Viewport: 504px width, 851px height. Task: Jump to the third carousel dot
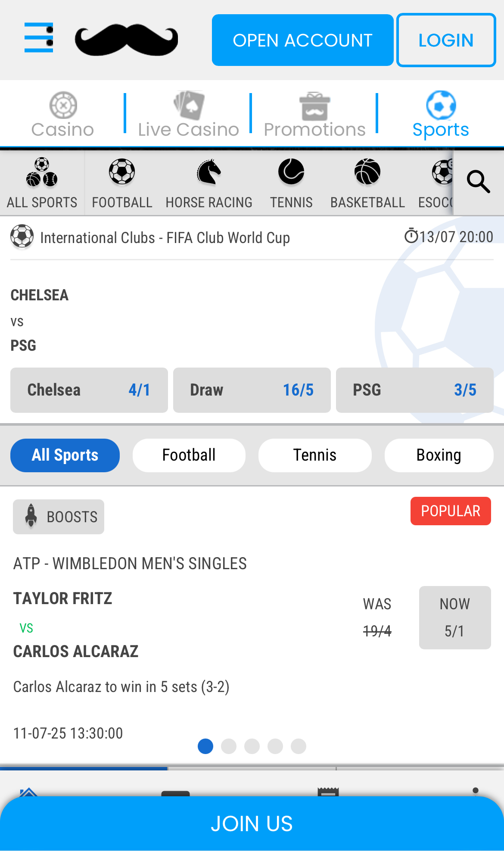[x=252, y=746]
